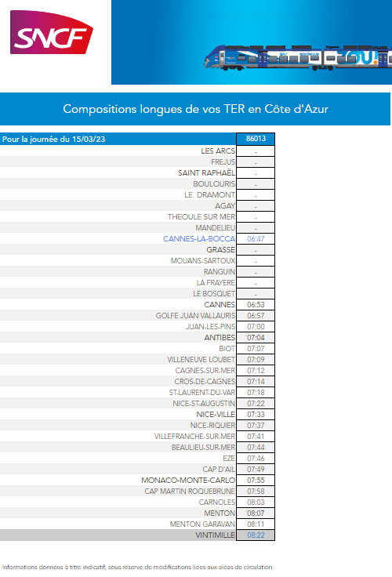Select GRASSE station label
Image resolution: width=392 pixels, height=577 pixels.
click(x=220, y=250)
